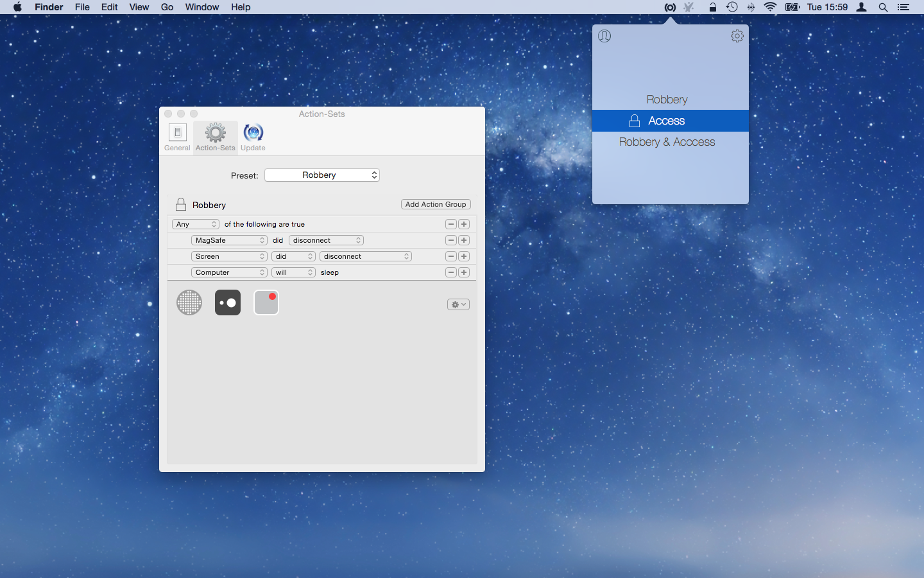This screenshot has width=924, height=578.
Task: Click the round speaker-grille alarm action icon
Action: click(x=189, y=302)
